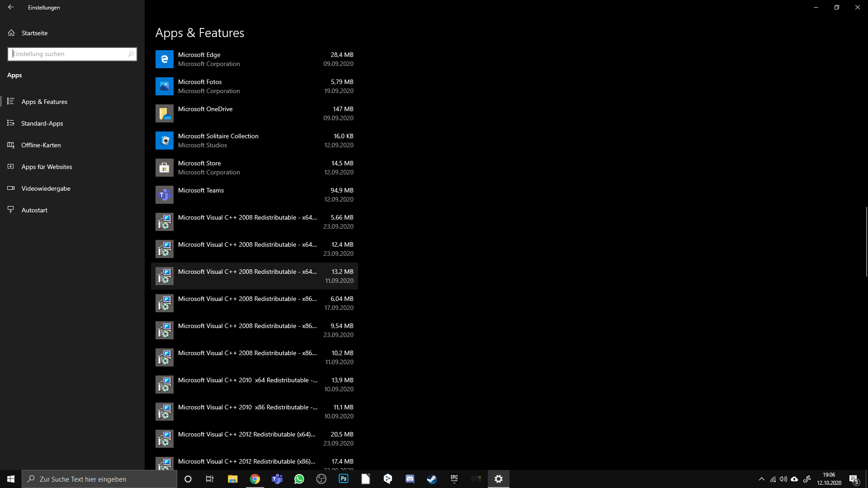The width and height of the screenshot is (868, 488).
Task: Click the Microsoft Teams list icon
Action: [164, 195]
